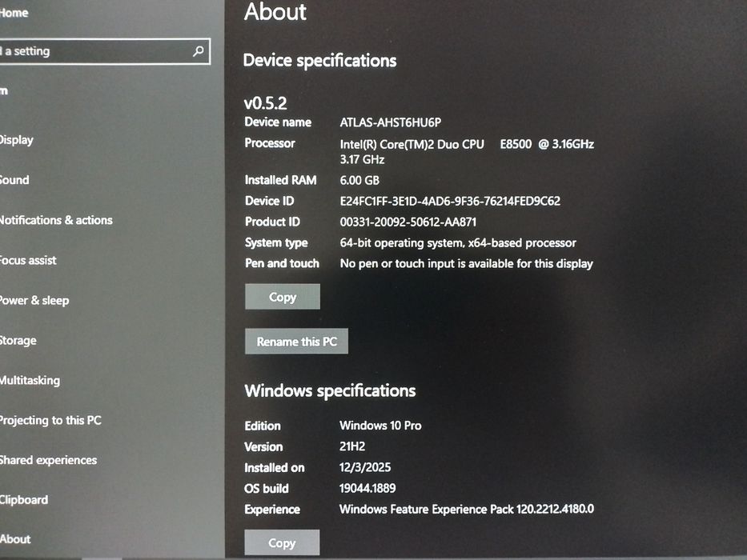
Task: Click the About page title
Action: [x=275, y=11]
